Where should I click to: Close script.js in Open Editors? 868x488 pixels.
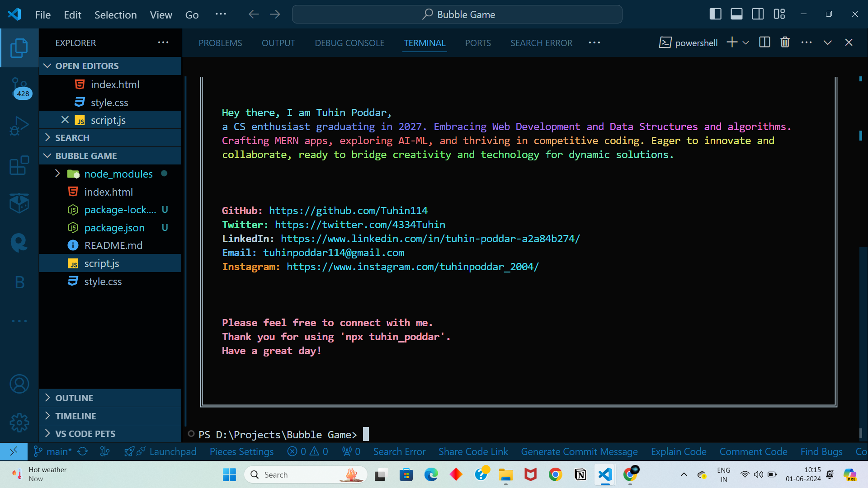(x=65, y=120)
